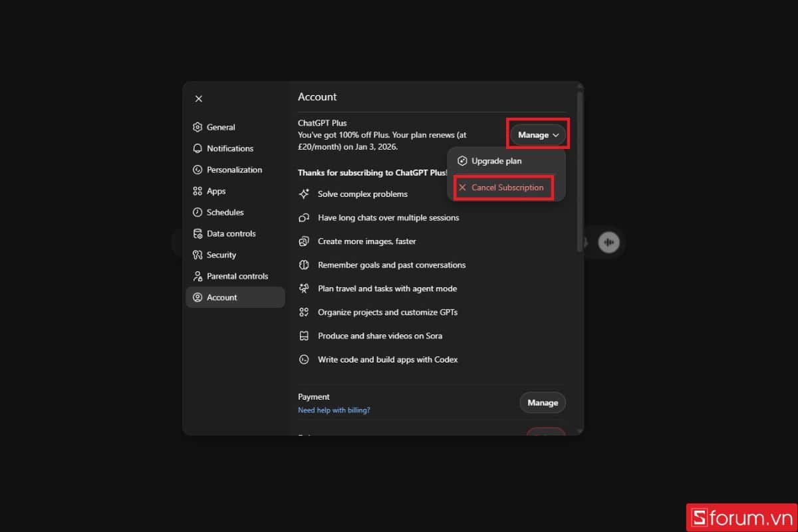Click the Sora video icon
Image resolution: width=798 pixels, height=532 pixels.
click(x=304, y=336)
